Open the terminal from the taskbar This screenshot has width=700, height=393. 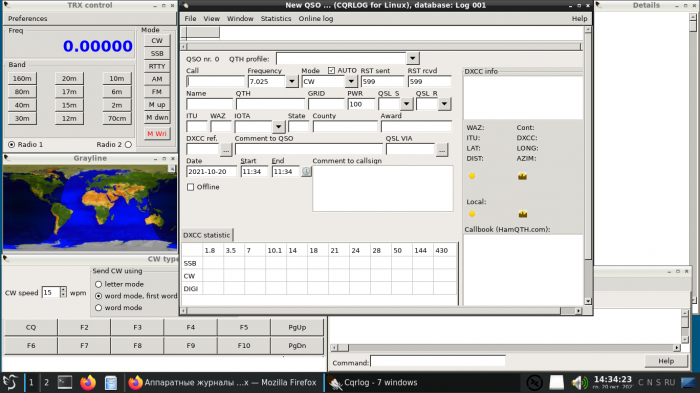pyautogui.click(x=65, y=383)
